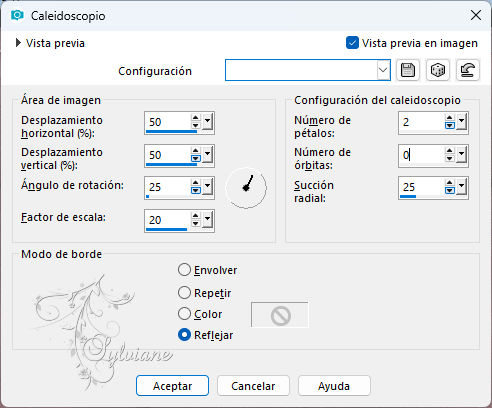Select the Repetir edge mode

(184, 293)
